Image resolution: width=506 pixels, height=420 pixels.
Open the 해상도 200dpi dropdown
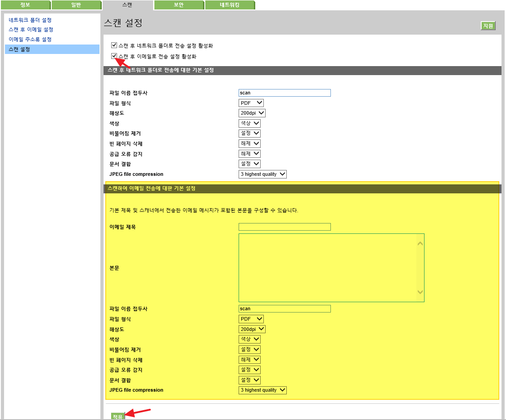tap(252, 113)
